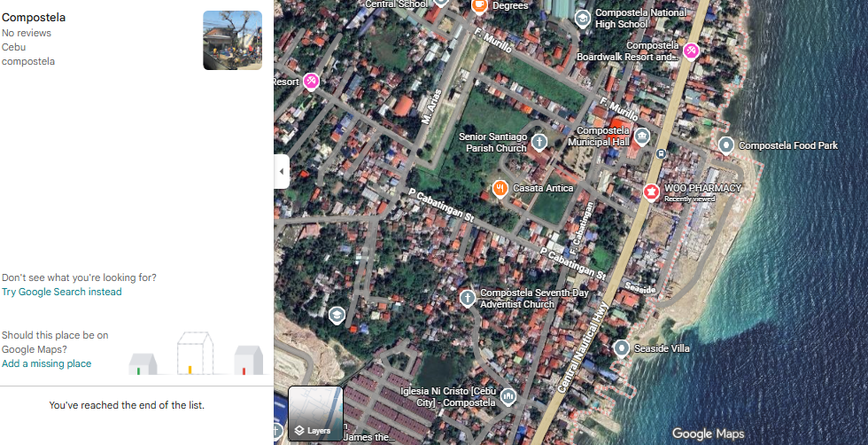868x445 pixels.
Task: Click Add a missing place link
Action: tap(46, 363)
